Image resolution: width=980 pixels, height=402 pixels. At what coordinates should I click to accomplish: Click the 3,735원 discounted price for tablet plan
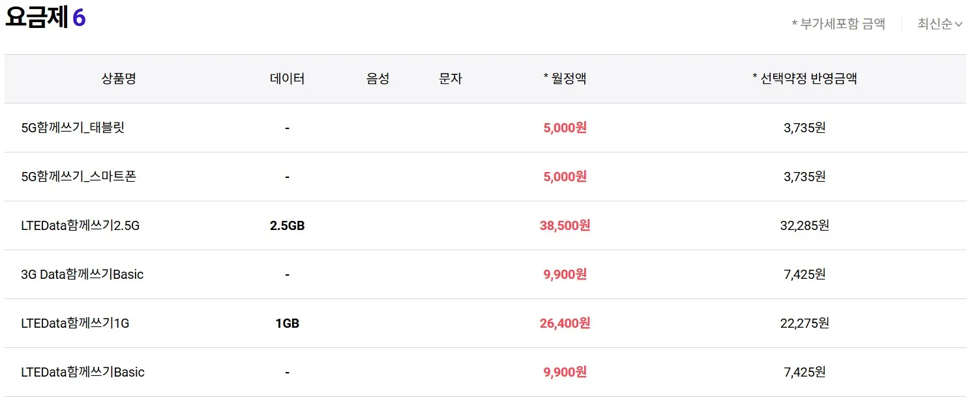(x=804, y=128)
